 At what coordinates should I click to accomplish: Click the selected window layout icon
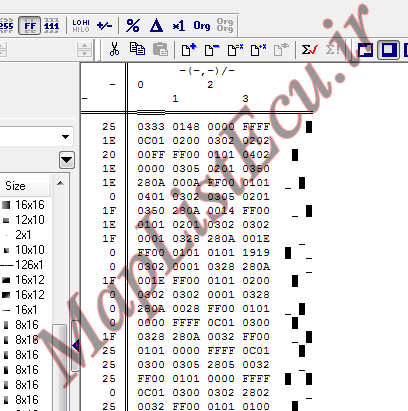point(388,50)
